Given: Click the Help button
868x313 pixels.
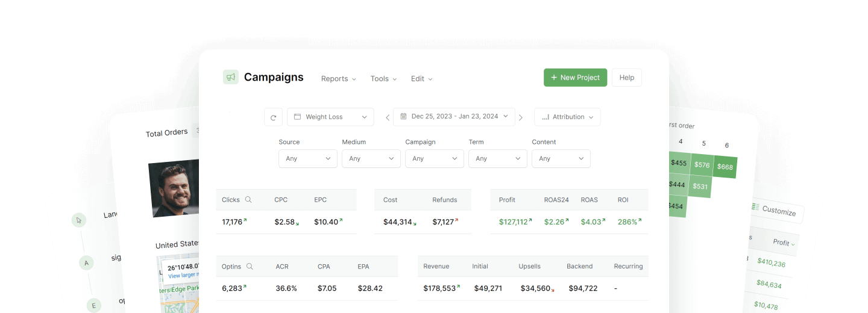Looking at the screenshot, I should [x=626, y=78].
